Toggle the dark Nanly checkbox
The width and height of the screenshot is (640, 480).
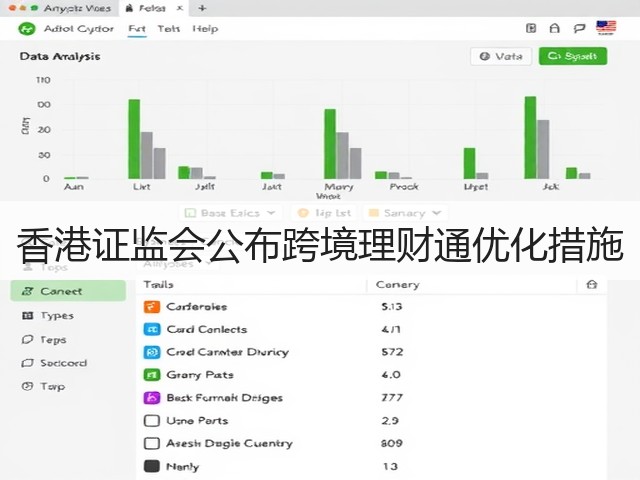[x=152, y=466]
